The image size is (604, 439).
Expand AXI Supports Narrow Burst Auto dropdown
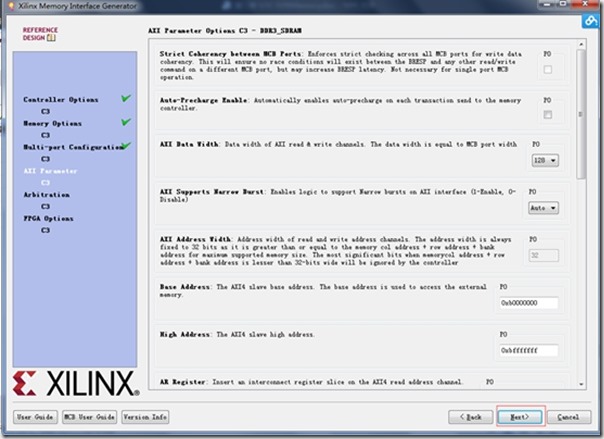click(544, 208)
